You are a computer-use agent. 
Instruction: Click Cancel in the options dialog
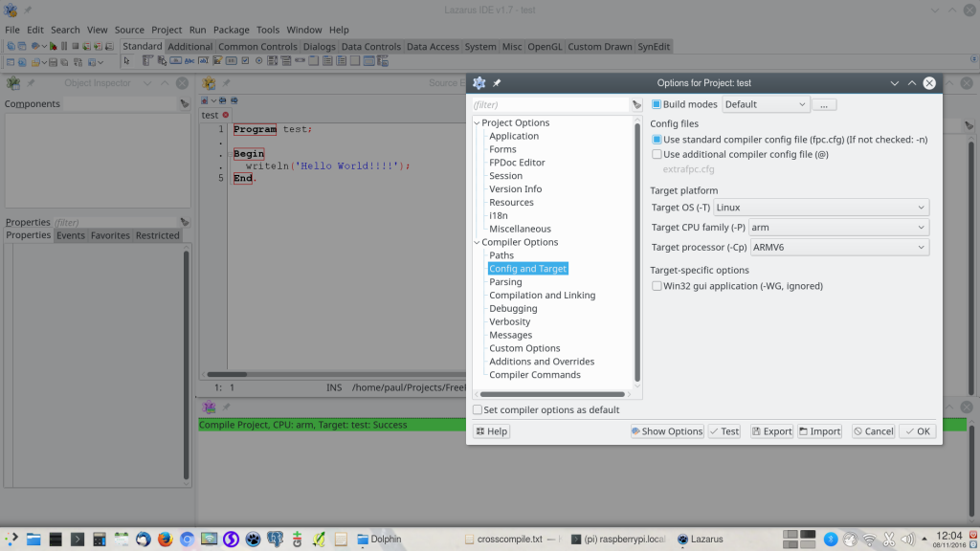pos(873,431)
